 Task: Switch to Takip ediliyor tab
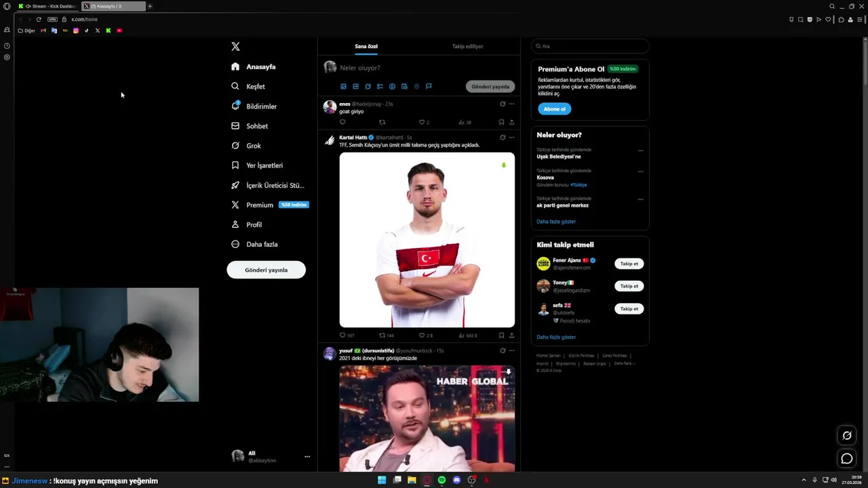click(467, 46)
